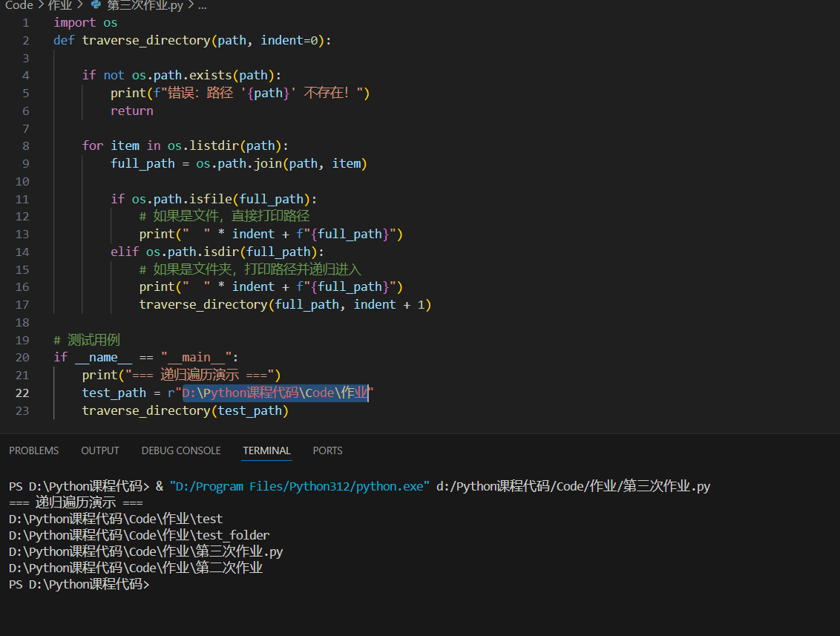Click the python.exe path in the terminal command
The image size is (840, 636).
pyautogui.click(x=300, y=487)
